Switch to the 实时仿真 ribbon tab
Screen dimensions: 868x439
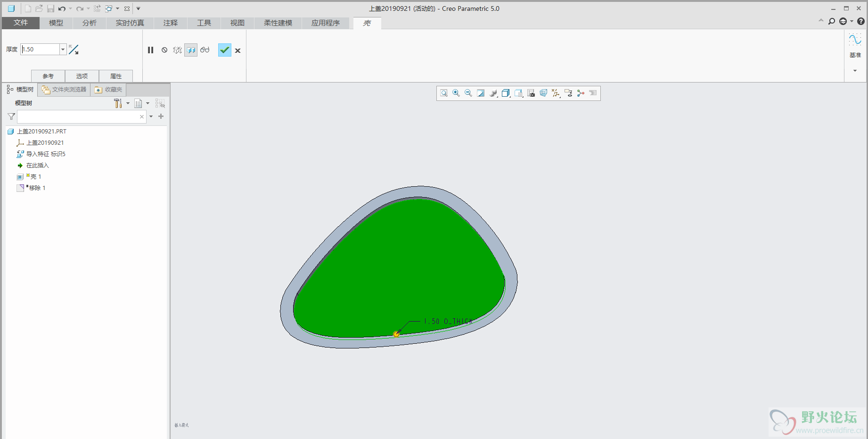pos(130,23)
